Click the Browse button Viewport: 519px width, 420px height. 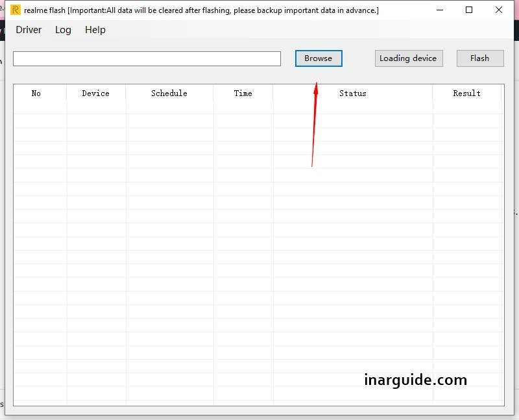[x=319, y=58]
